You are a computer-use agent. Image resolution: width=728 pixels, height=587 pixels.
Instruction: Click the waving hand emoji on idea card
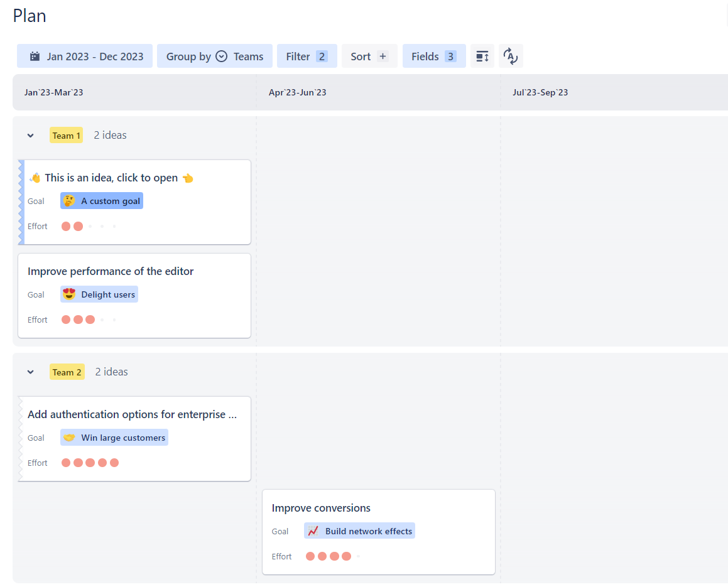click(35, 178)
